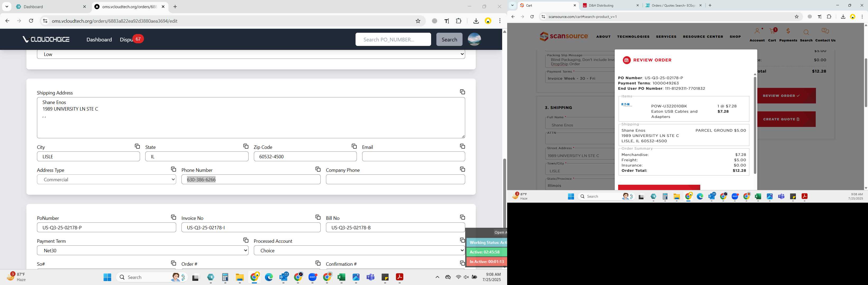Switch to the D&H Distributing tab
868x285 pixels.
click(610, 5)
